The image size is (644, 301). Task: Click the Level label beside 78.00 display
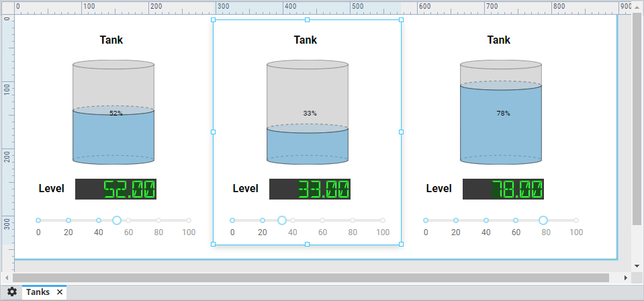coord(439,189)
